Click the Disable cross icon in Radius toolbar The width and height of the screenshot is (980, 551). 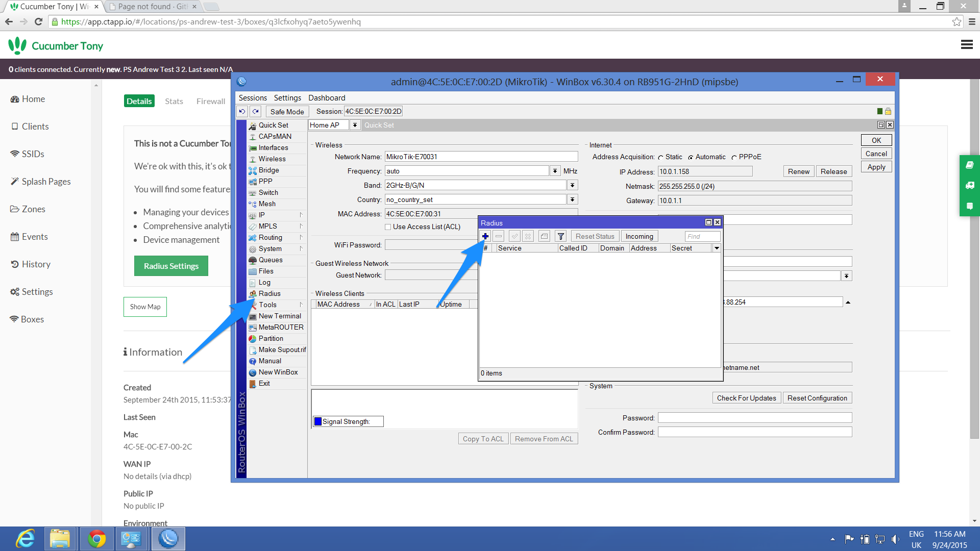[528, 236]
